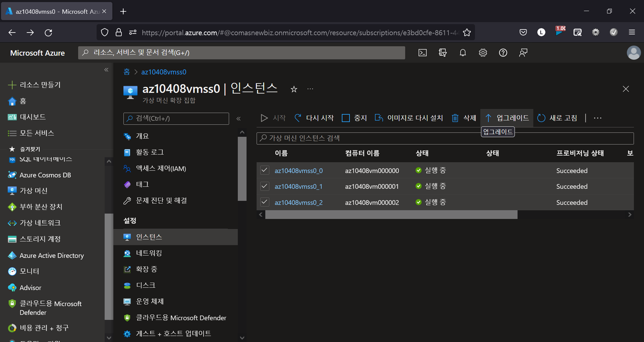Stop instances with 중지 button
Image resolution: width=644 pixels, height=342 pixels.
[x=354, y=118]
